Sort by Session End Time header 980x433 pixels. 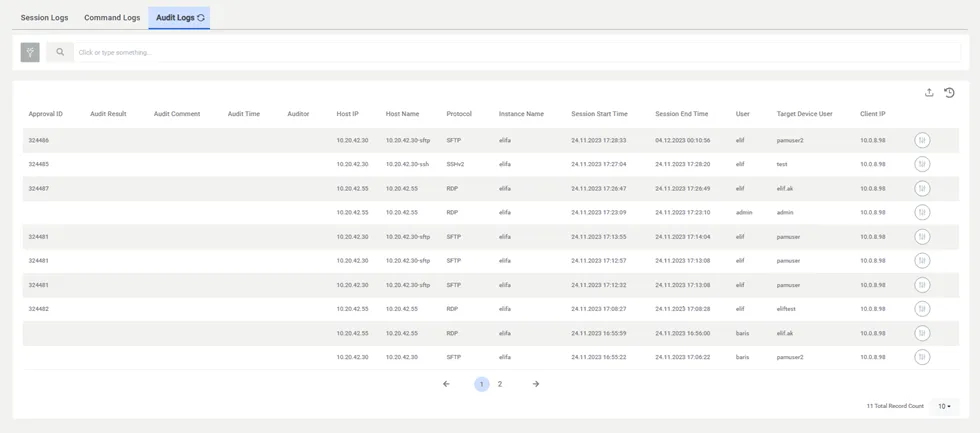point(682,114)
